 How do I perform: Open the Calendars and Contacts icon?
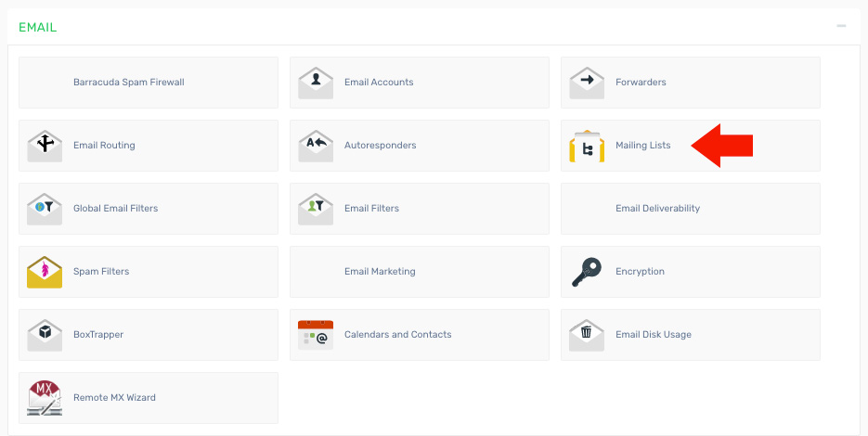pyautogui.click(x=316, y=335)
